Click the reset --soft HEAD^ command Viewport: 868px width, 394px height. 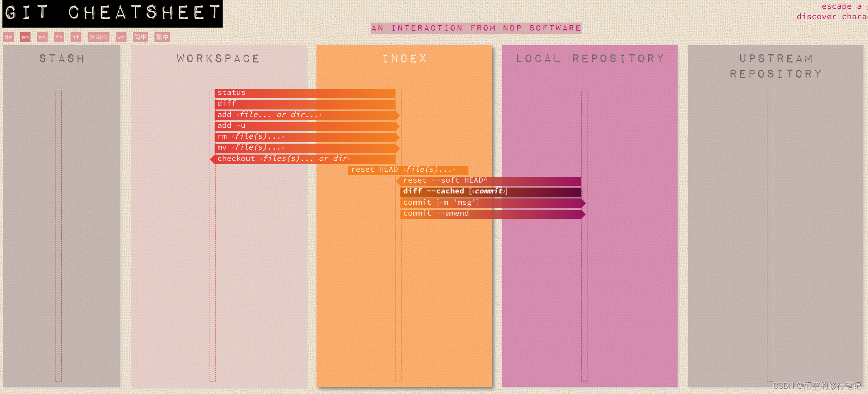click(x=488, y=180)
